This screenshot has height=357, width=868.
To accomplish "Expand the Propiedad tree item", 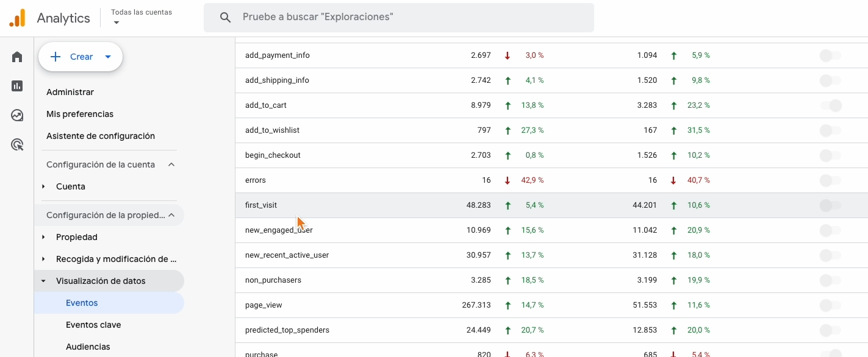I will tap(43, 237).
